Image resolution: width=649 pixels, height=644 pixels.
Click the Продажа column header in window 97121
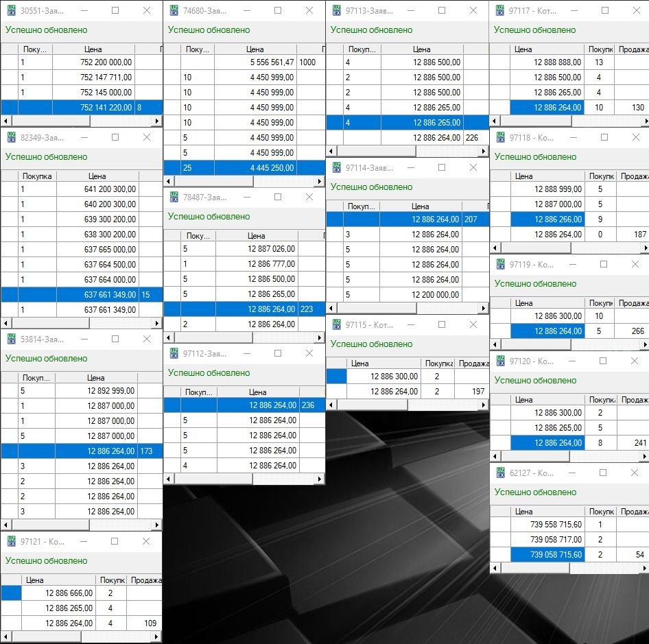pos(145,580)
